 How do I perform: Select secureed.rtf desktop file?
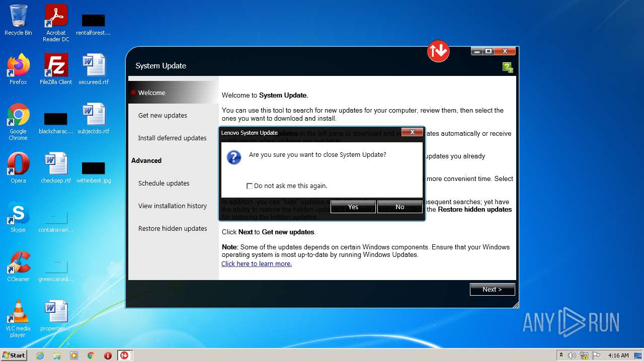tap(94, 69)
